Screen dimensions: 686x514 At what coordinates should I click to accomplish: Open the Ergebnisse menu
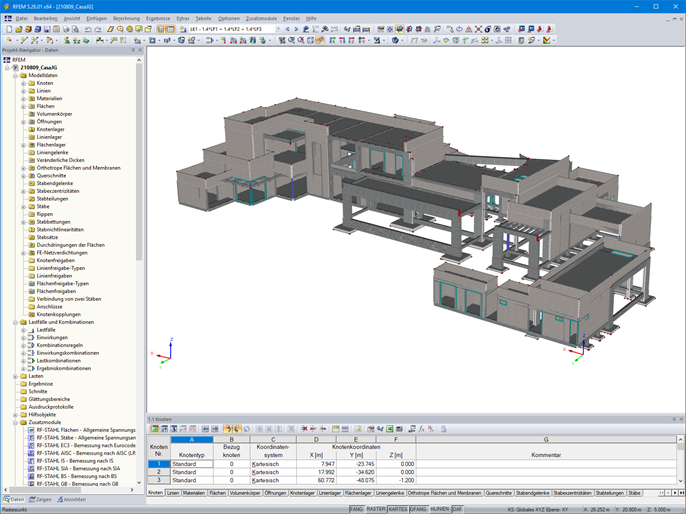[158, 18]
